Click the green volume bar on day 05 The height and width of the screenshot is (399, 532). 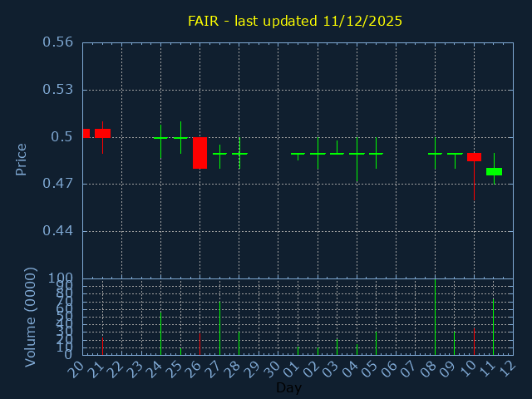click(x=376, y=343)
